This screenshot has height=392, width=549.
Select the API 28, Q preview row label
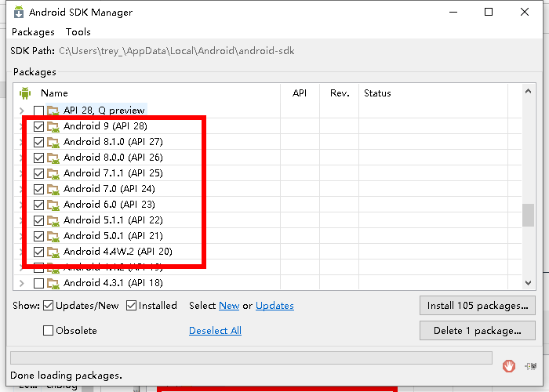[104, 111]
